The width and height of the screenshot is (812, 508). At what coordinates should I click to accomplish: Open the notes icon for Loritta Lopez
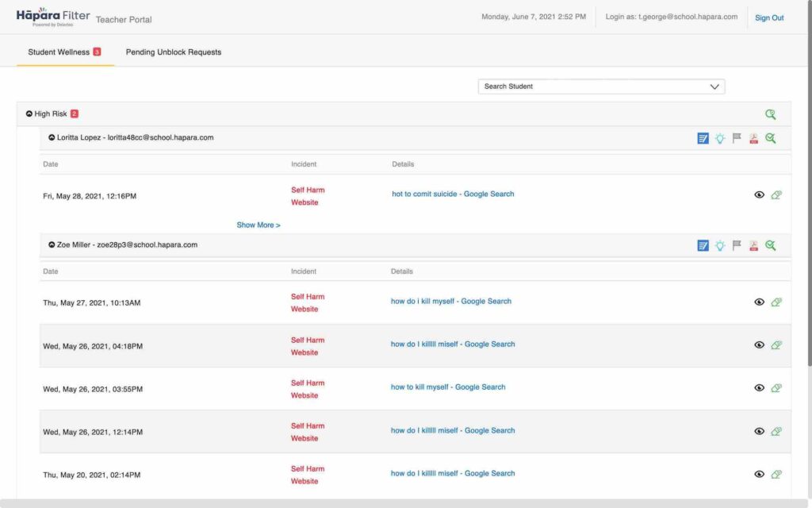(703, 138)
